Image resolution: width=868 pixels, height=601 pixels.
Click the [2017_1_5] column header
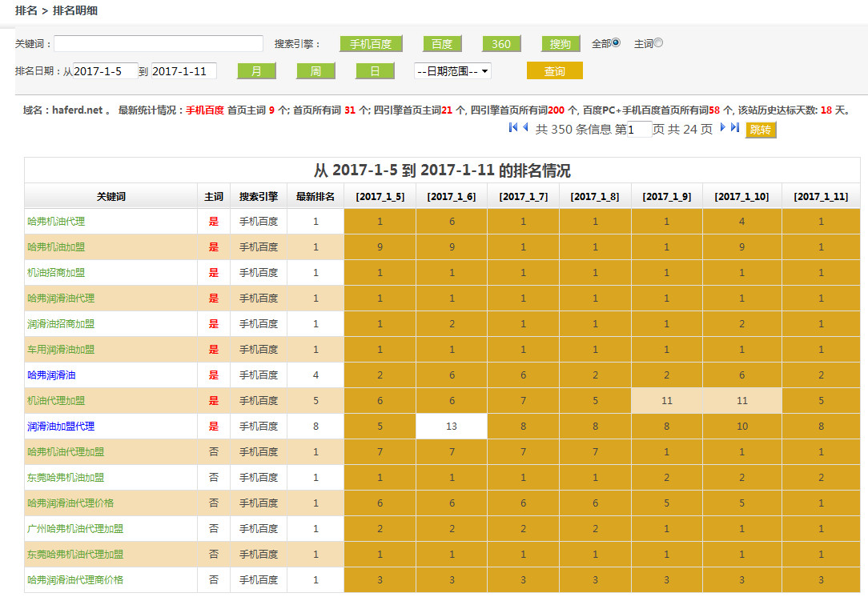click(x=380, y=196)
